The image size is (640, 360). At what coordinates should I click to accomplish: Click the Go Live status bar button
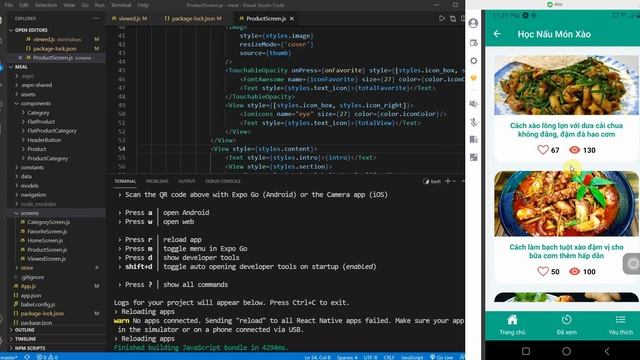click(x=442, y=357)
